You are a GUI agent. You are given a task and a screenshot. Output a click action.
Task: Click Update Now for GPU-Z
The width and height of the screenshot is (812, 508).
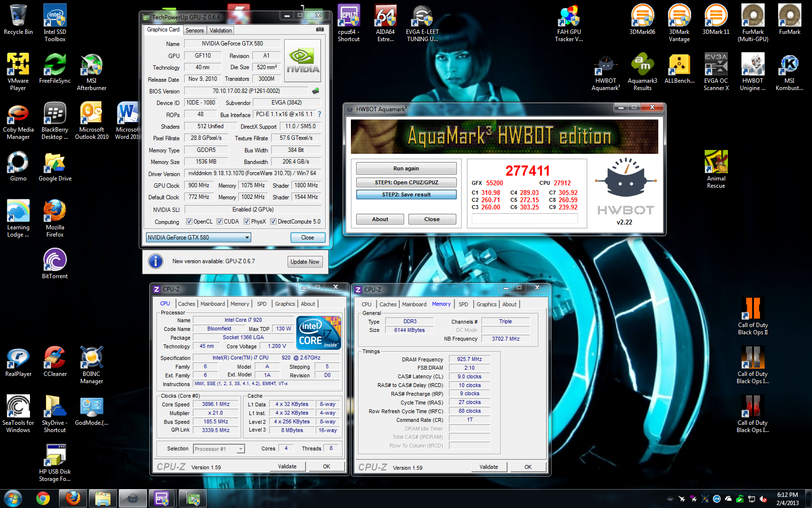pyautogui.click(x=305, y=262)
